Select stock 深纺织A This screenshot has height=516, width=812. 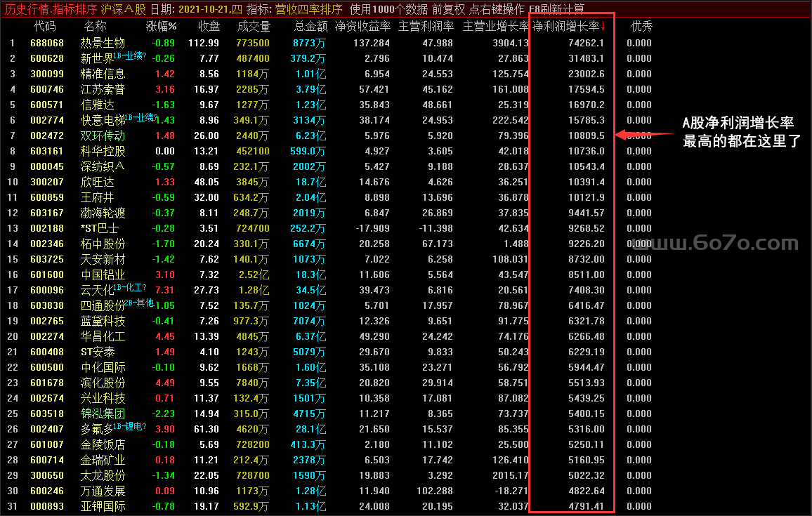tap(103, 166)
